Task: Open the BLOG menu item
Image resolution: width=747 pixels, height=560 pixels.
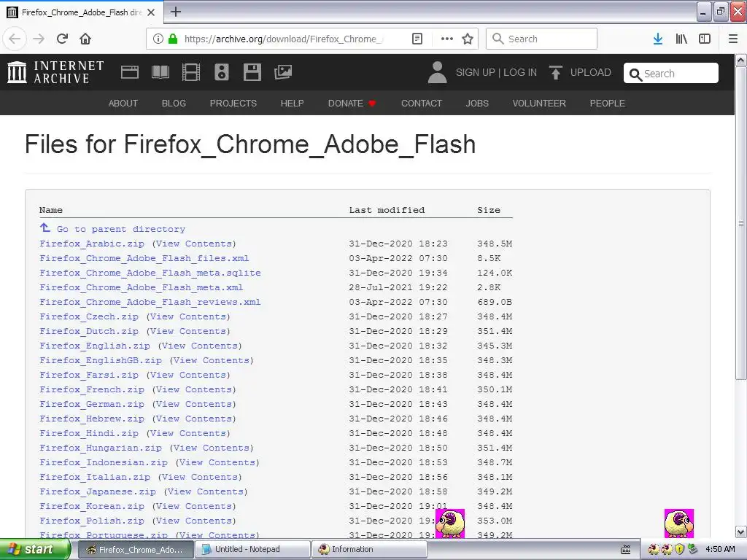Action: pyautogui.click(x=174, y=104)
